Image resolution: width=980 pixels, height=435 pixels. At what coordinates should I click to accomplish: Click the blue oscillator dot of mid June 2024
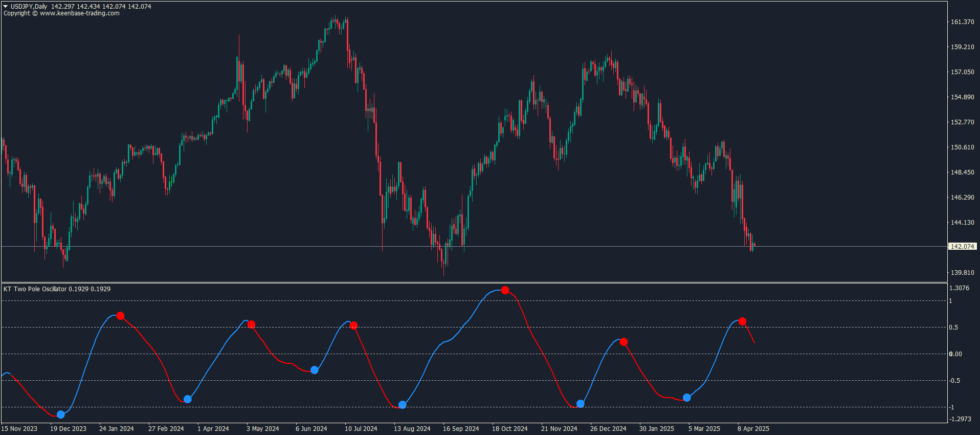pyautogui.click(x=315, y=370)
